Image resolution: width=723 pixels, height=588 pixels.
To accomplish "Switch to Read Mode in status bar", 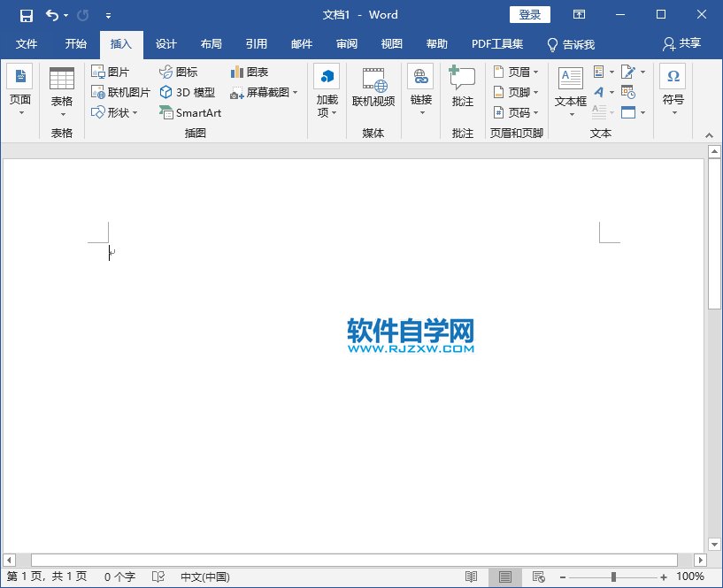I will [x=472, y=577].
